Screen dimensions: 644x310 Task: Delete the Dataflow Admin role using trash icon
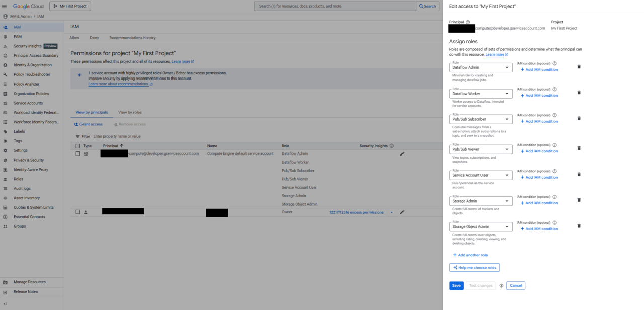pos(579,66)
